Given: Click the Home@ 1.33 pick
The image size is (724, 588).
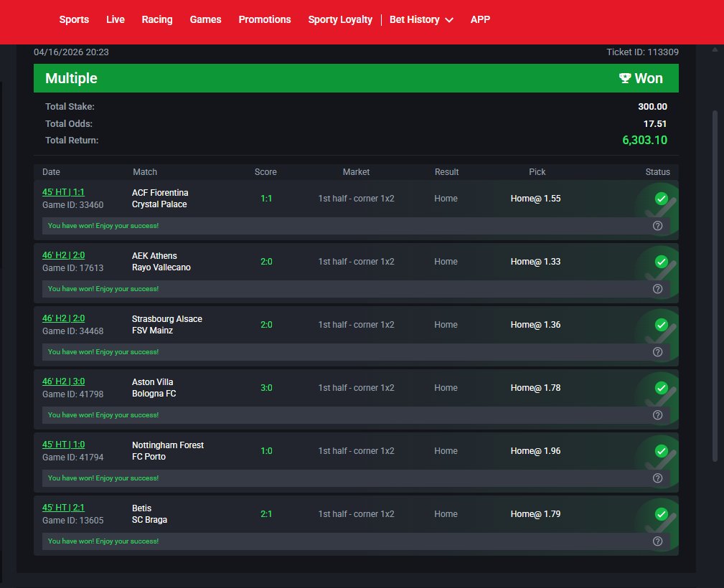Looking at the screenshot, I should click(535, 262).
